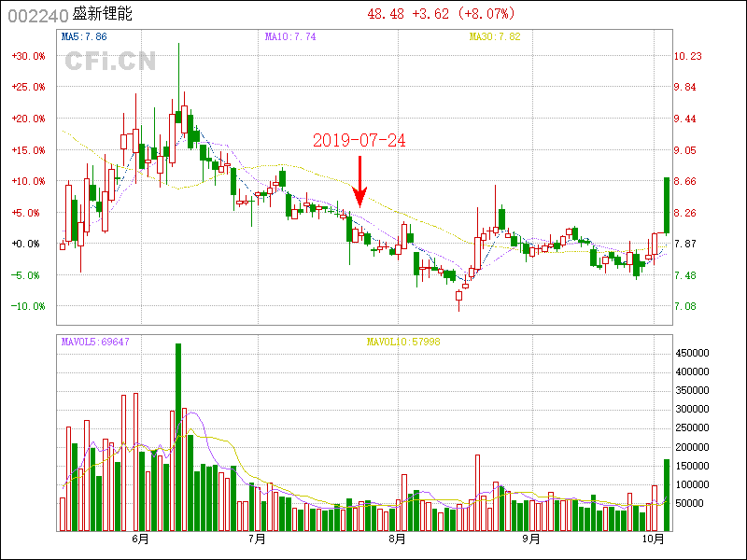Image resolution: width=747 pixels, height=560 pixels.
Task: Click the +30.0% left axis label
Action: coord(28,56)
